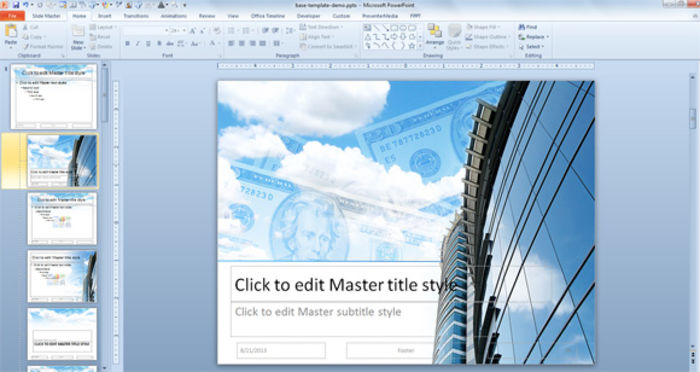Screen dimensions: 700x372
Task: Open the Select dropdown in Editing group
Action: click(532, 46)
